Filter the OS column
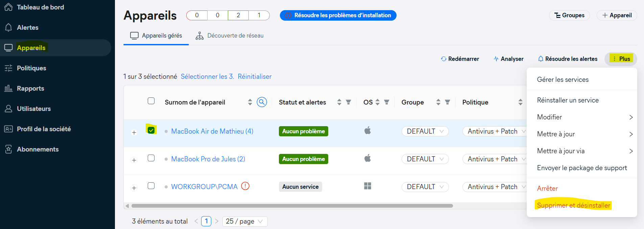The image size is (644, 229). 387,102
